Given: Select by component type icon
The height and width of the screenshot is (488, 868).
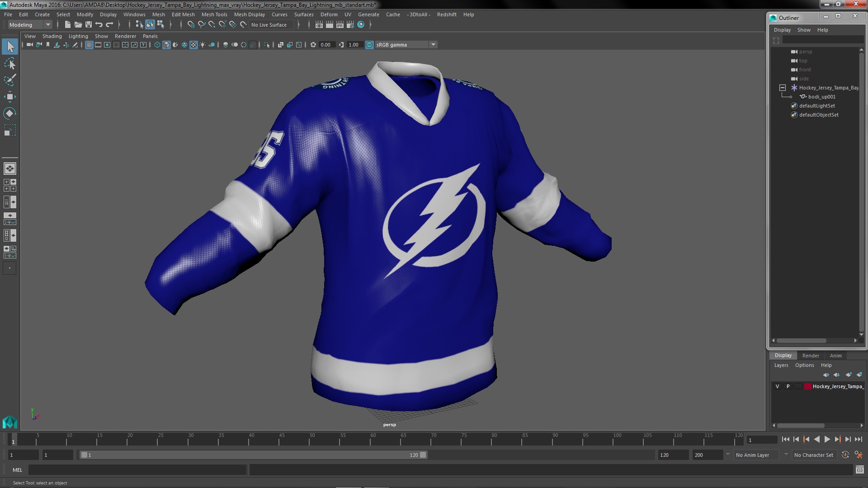Looking at the screenshot, I should [160, 25].
